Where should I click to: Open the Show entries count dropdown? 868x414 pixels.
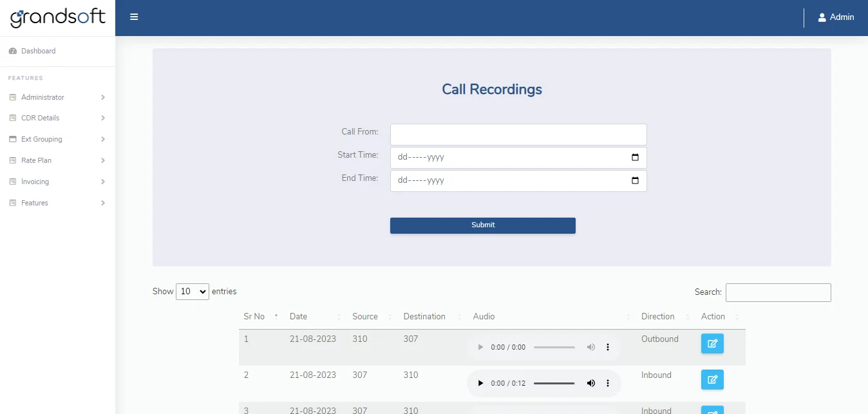(193, 292)
